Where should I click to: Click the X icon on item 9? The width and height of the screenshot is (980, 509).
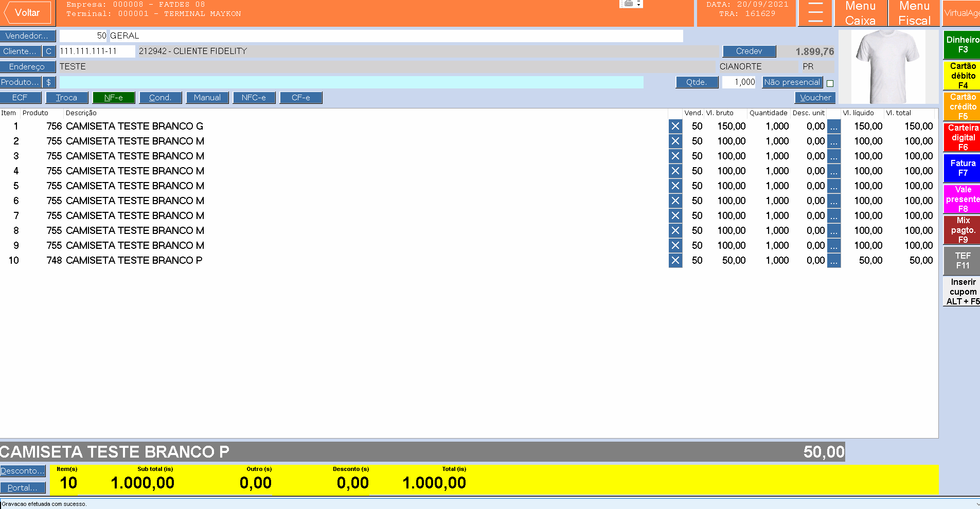click(x=675, y=246)
